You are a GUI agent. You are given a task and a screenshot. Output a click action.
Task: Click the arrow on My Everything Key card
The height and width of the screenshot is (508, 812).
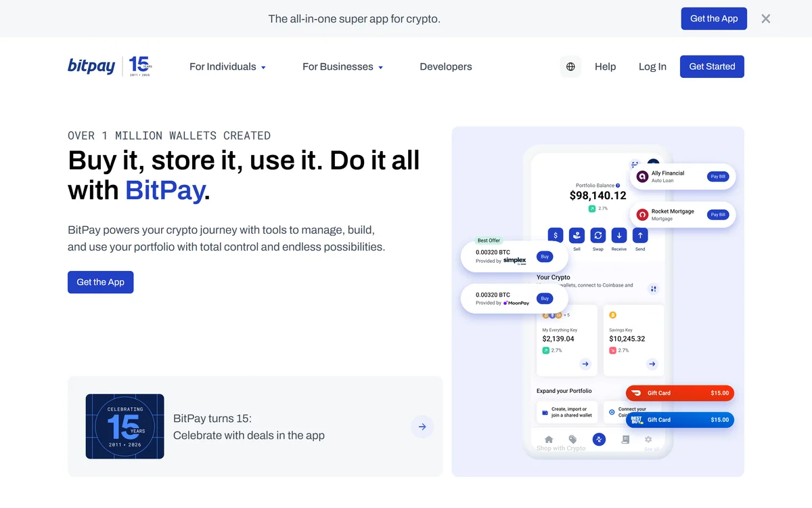pyautogui.click(x=585, y=364)
